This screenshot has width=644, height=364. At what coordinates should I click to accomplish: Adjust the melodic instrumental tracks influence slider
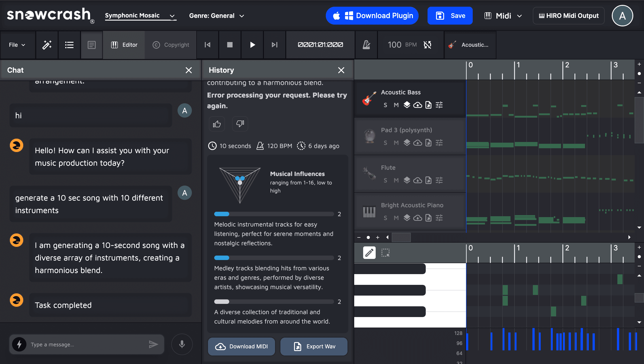274,214
